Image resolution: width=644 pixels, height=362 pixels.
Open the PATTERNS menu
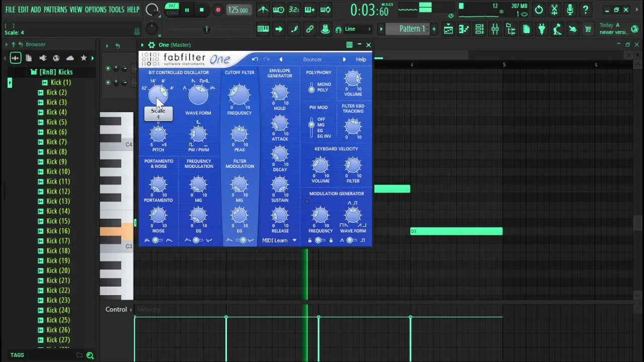coord(55,10)
